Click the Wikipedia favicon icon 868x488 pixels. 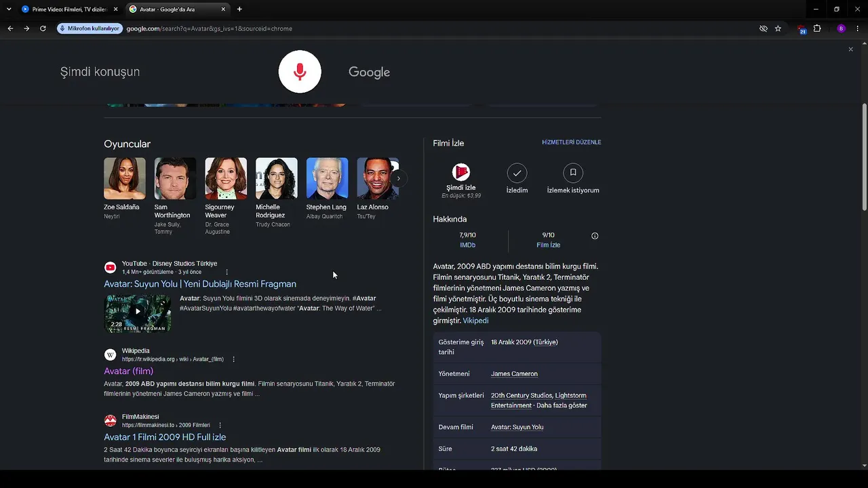pos(110,354)
